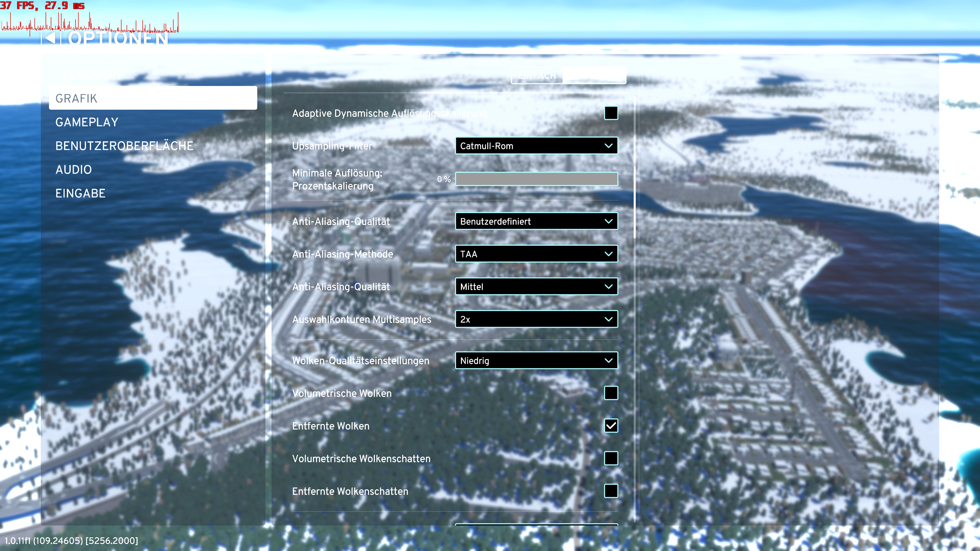Open the Anti-Aliasing-Methode TAA dropdown
This screenshot has height=551, width=980.
pos(536,254)
